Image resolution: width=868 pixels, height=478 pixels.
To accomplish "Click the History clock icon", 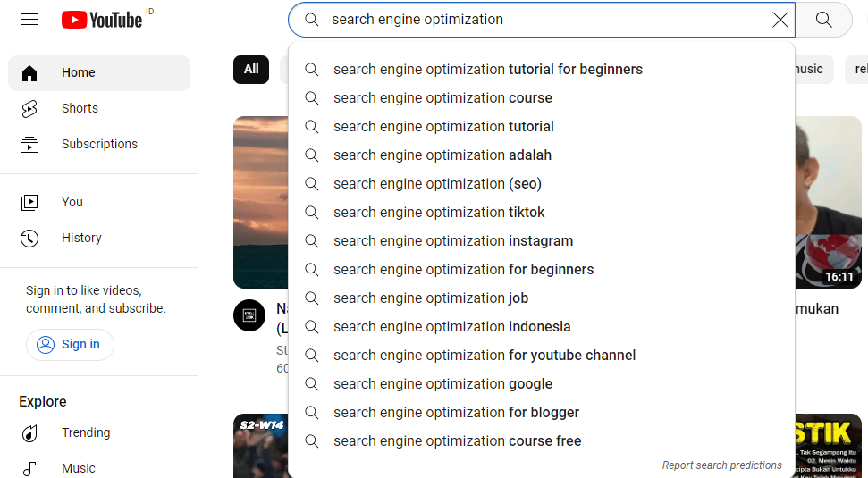I will (29, 239).
